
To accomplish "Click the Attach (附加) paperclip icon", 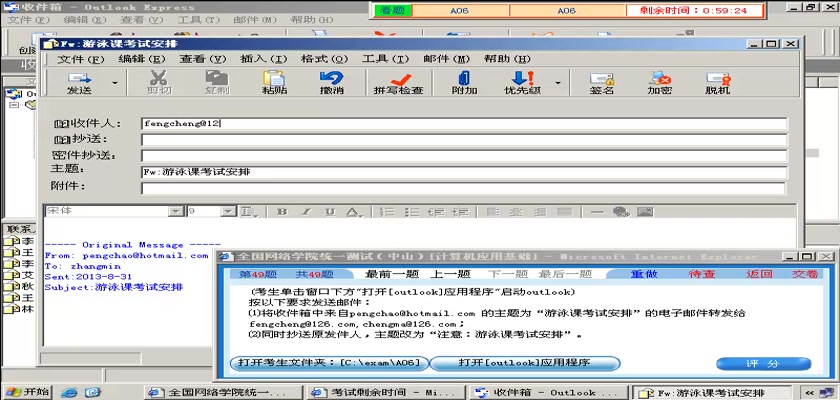I will point(464,83).
